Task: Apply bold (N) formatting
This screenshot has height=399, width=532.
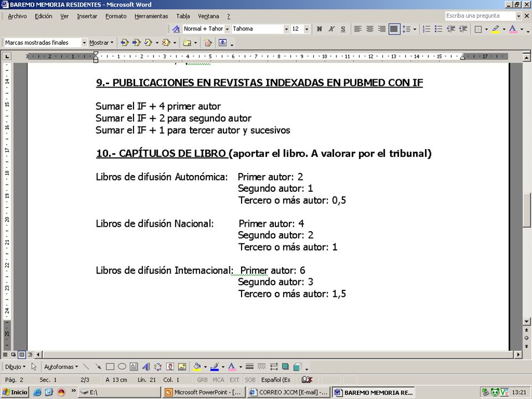Action: click(319, 29)
